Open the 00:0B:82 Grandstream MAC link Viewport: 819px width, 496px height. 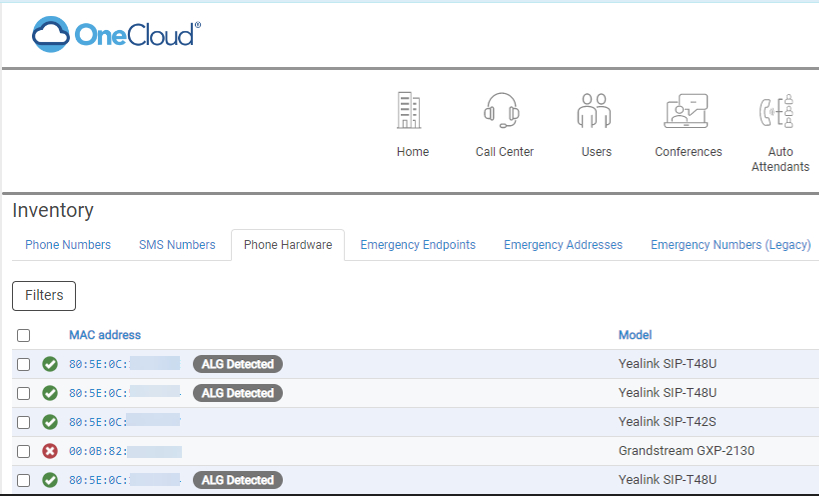[125, 451]
